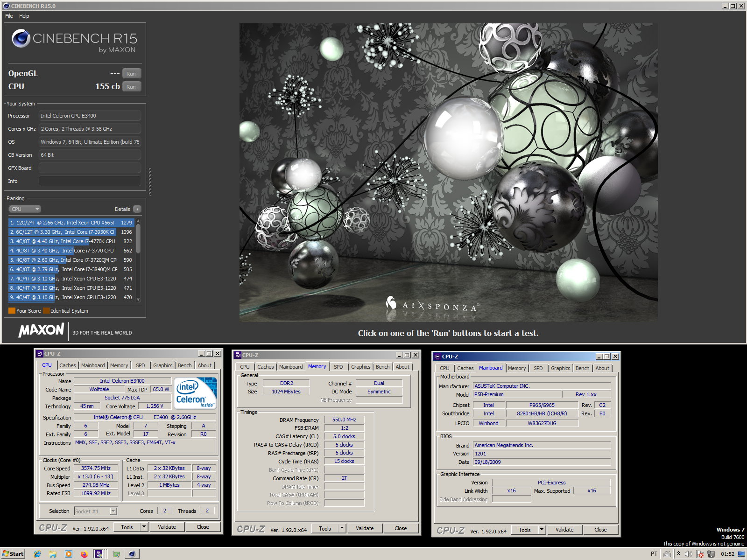Open the File menu in Cinebench
This screenshot has height=560, width=747.
click(x=9, y=16)
